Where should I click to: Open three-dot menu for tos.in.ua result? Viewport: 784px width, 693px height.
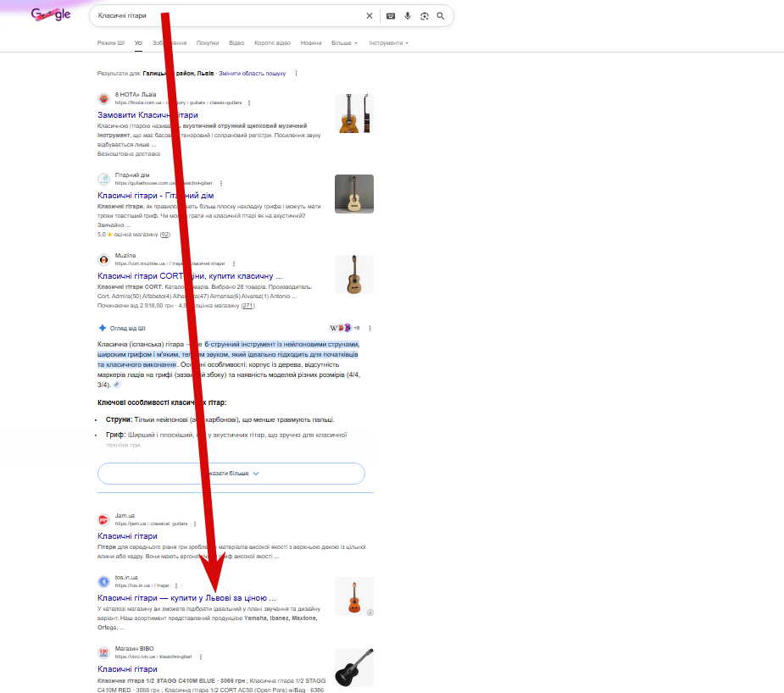pyautogui.click(x=176, y=585)
